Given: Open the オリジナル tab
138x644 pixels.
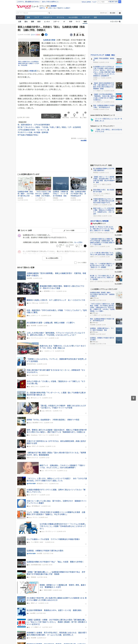Looking at the screenshot, I should (x=60, y=17).
